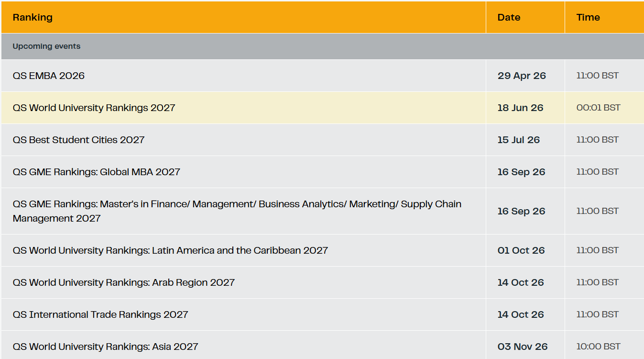
Task: Click the time for Best Student Cities 2027
Action: coord(598,140)
